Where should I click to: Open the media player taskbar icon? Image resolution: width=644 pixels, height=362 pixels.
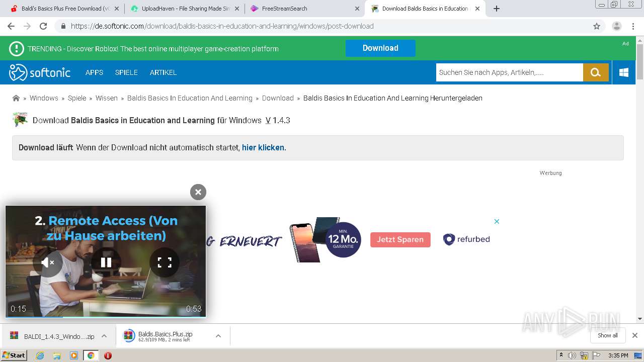tap(74, 355)
